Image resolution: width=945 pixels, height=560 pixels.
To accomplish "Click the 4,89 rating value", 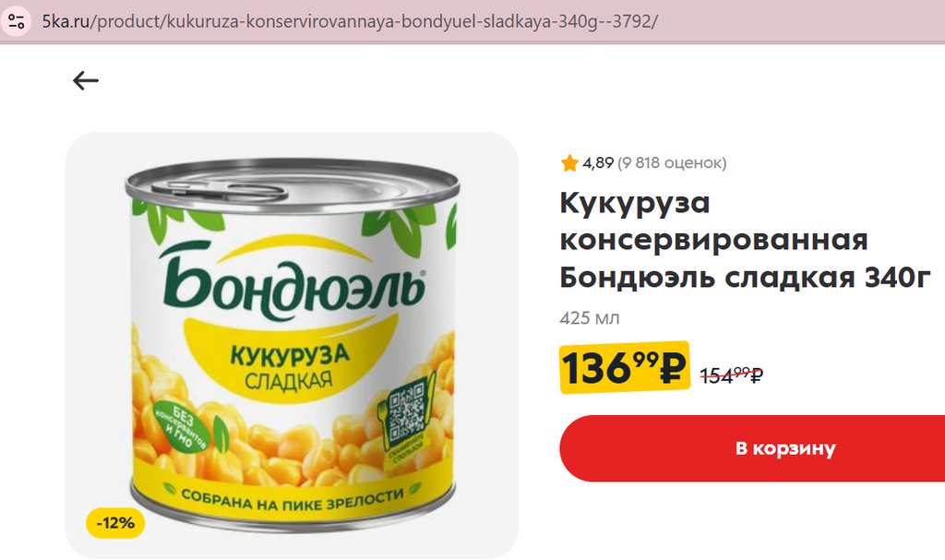I will [x=598, y=162].
